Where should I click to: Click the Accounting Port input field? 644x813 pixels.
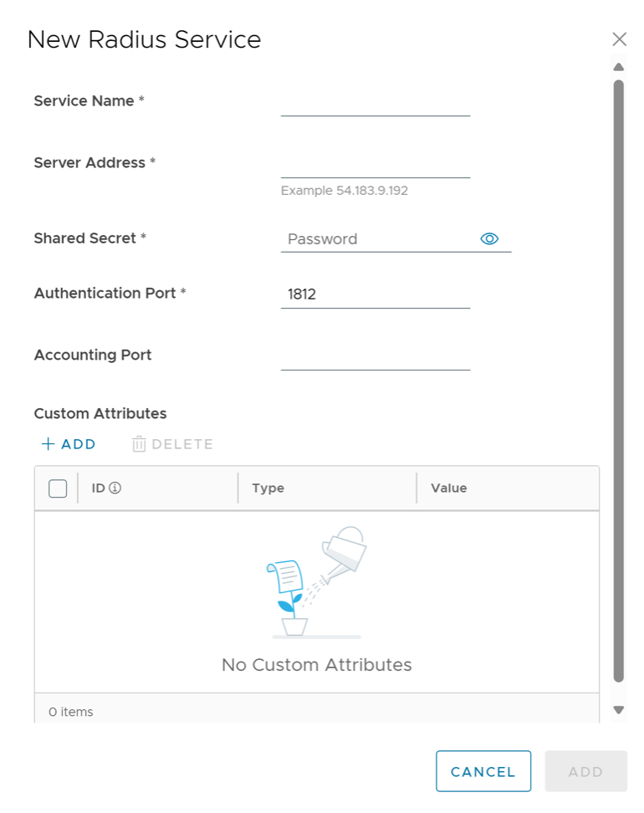(x=376, y=356)
